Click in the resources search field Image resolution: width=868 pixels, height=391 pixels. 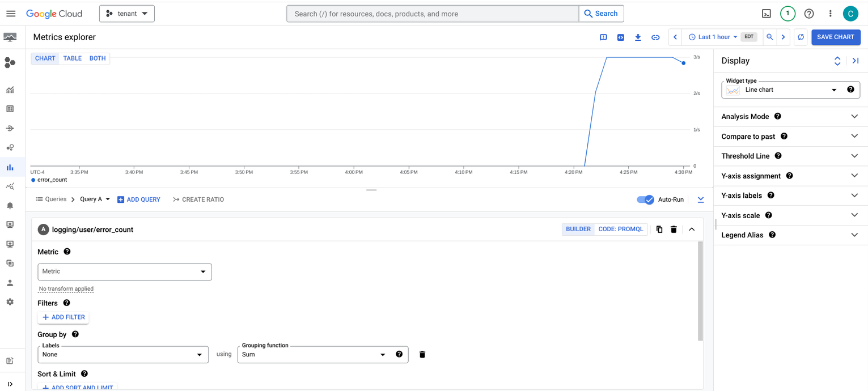pyautogui.click(x=433, y=14)
